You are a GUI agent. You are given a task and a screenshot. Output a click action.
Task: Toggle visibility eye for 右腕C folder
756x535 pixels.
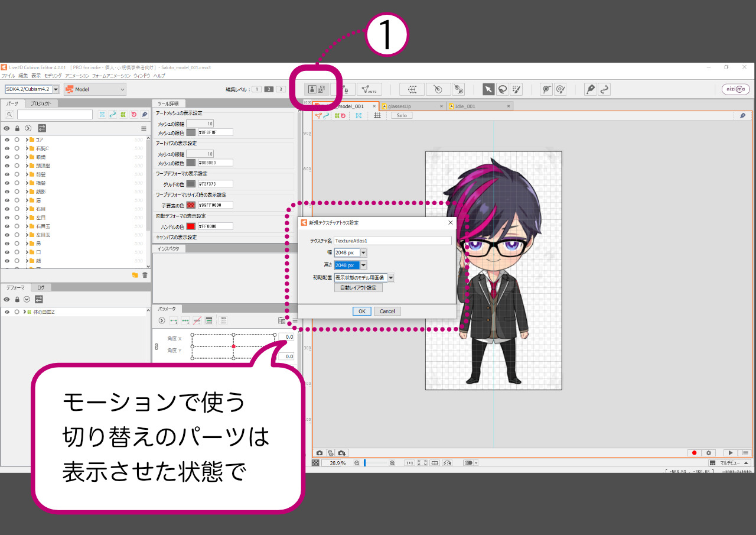7,148
